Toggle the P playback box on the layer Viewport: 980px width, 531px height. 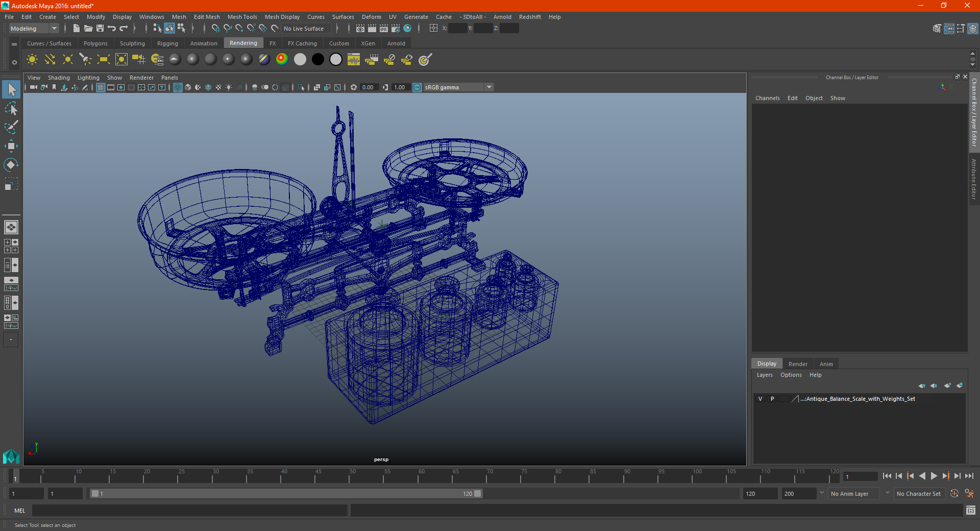click(x=772, y=399)
